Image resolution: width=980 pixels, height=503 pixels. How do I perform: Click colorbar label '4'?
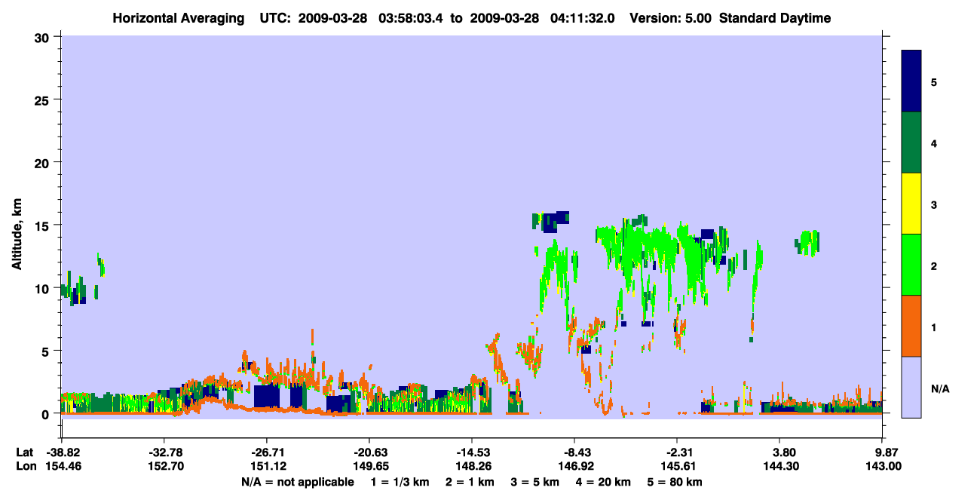click(934, 143)
